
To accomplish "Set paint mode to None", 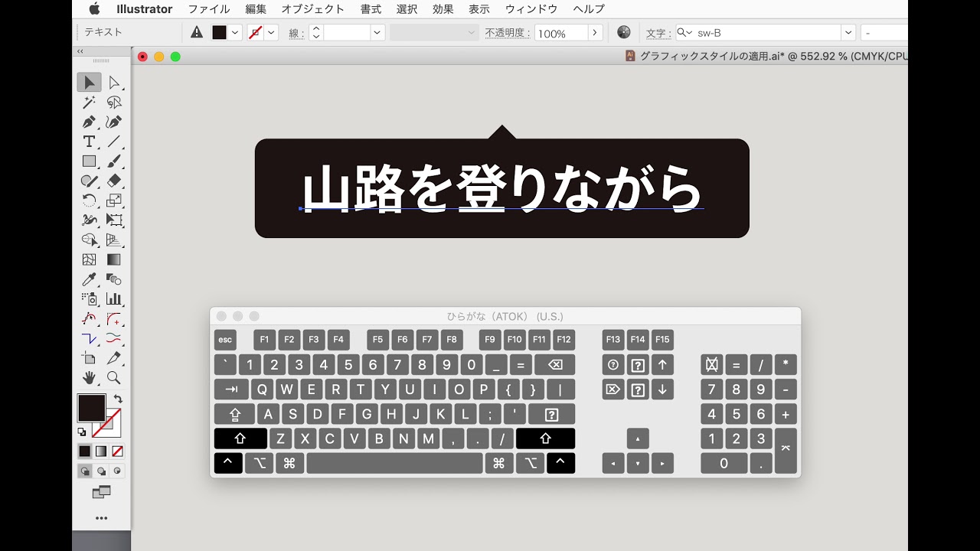I will click(x=118, y=452).
